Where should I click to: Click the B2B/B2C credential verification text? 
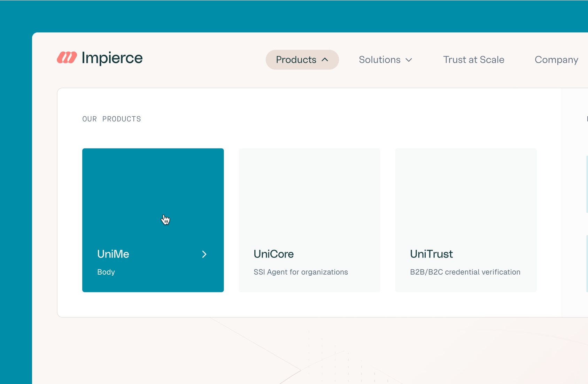tap(465, 272)
